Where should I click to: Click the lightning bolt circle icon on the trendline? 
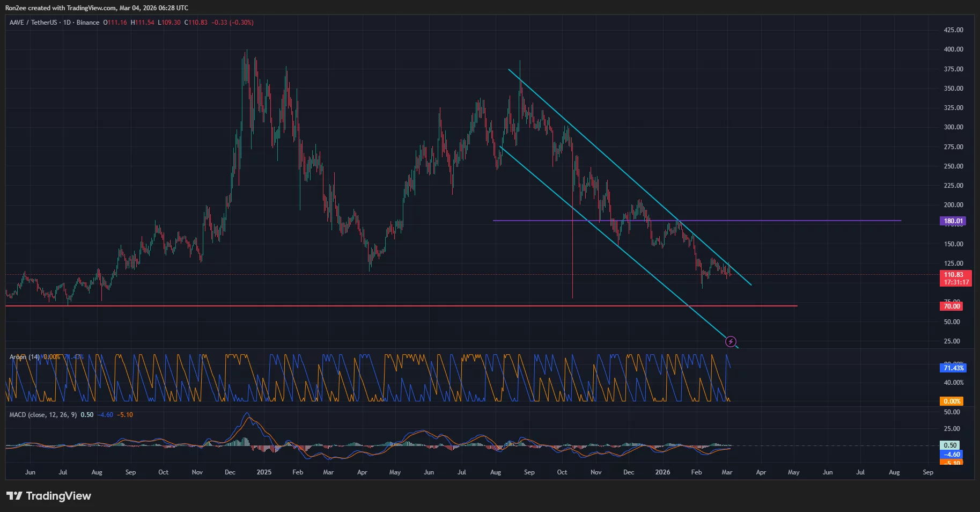(x=731, y=341)
